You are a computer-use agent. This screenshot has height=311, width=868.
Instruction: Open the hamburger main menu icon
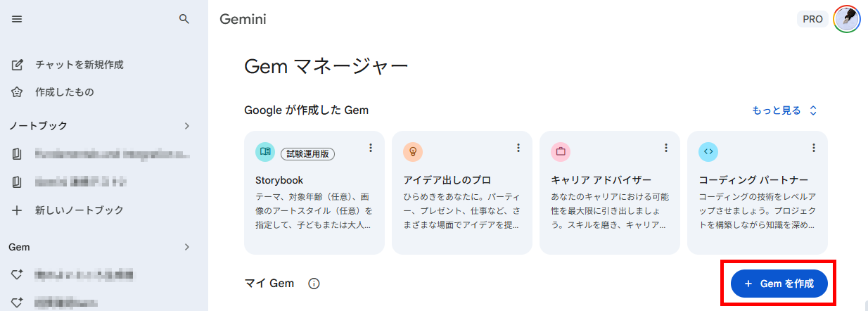pos(18,20)
